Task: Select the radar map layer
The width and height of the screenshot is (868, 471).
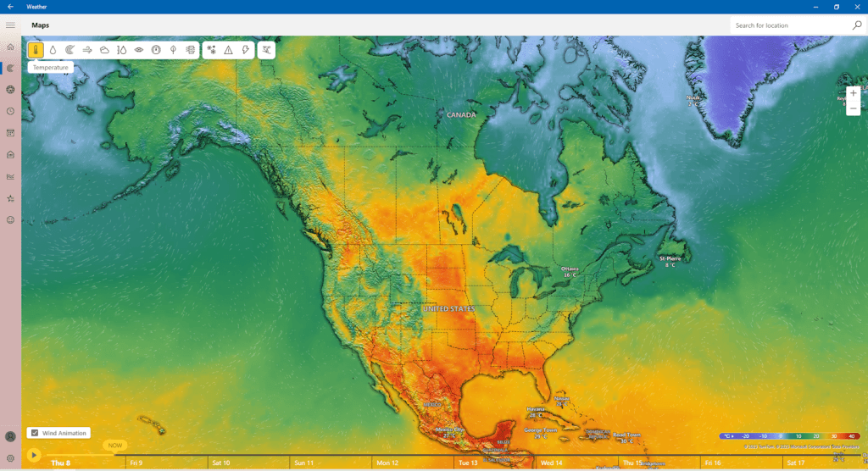Action: [x=70, y=50]
